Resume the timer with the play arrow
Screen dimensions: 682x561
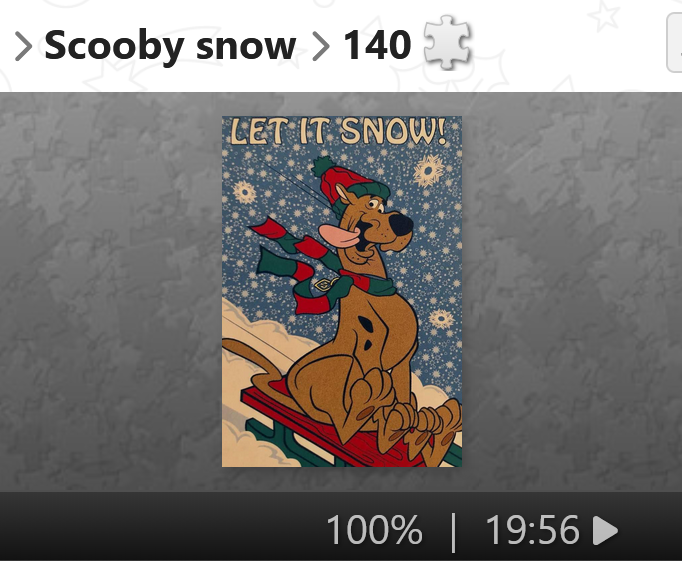(x=605, y=530)
